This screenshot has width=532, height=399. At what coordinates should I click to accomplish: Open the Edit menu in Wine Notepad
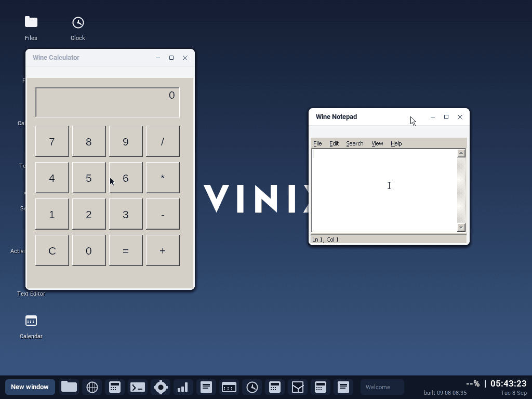point(334,143)
